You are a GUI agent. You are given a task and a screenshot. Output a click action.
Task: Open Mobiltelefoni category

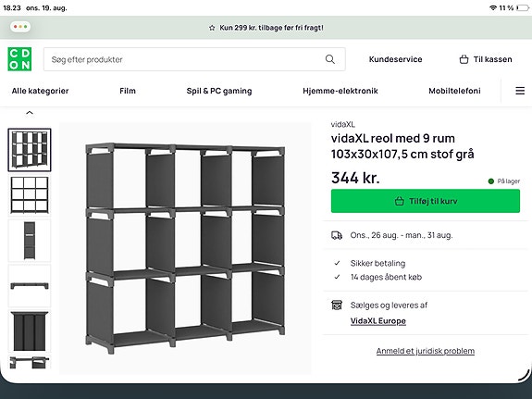[454, 91]
